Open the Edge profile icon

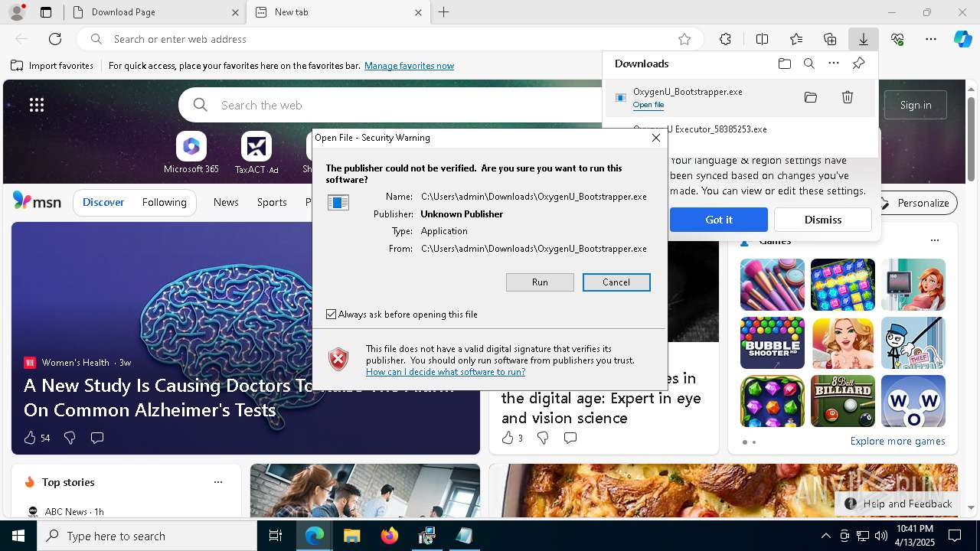16,12
